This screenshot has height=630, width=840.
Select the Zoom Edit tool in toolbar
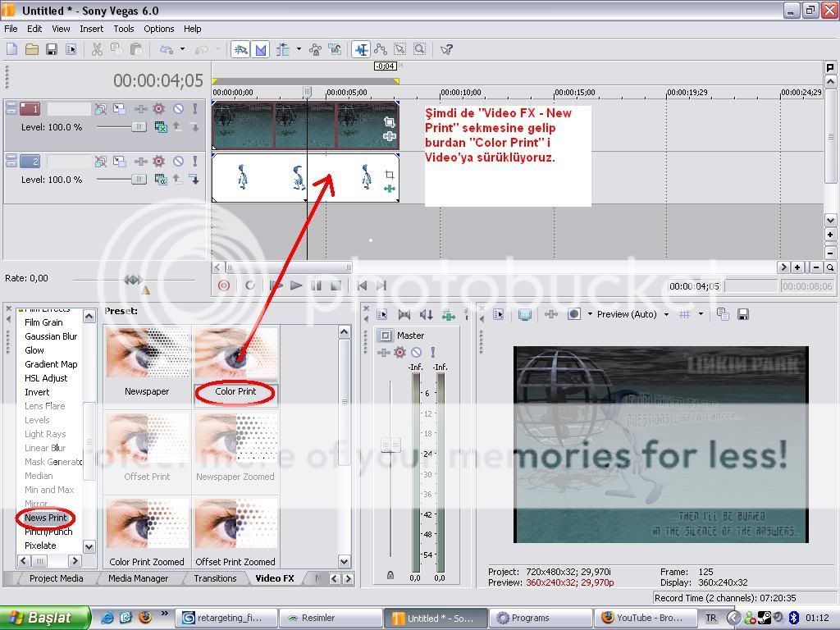419,50
